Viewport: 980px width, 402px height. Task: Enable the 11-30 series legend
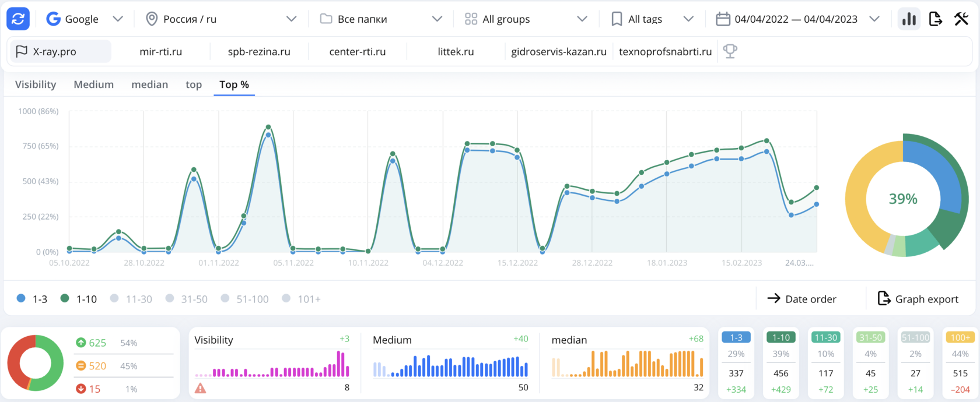(131, 299)
